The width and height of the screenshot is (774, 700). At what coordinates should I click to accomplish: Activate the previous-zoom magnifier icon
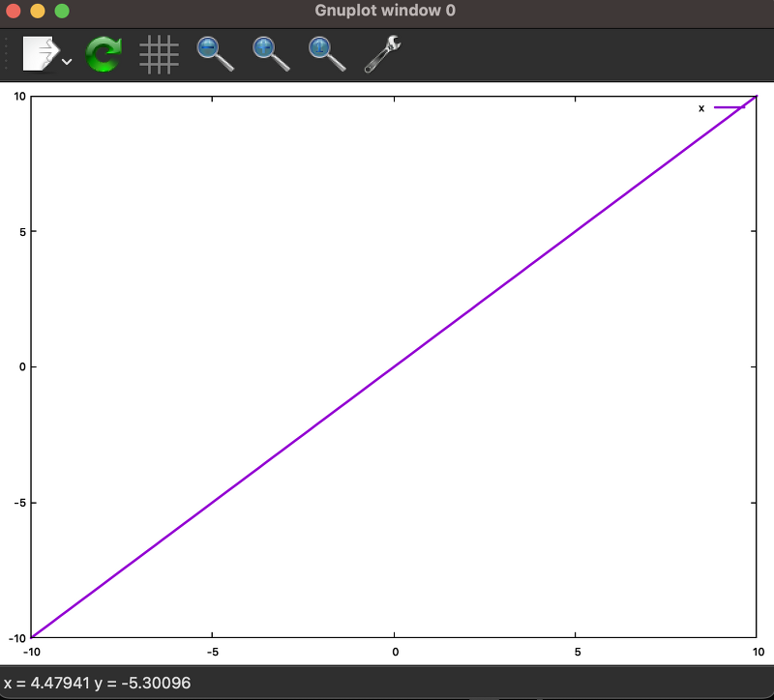(214, 53)
